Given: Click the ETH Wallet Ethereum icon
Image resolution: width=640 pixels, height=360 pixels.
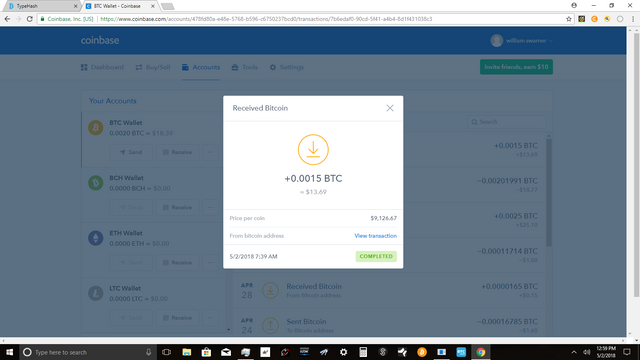Looking at the screenshot, I should click(96, 238).
